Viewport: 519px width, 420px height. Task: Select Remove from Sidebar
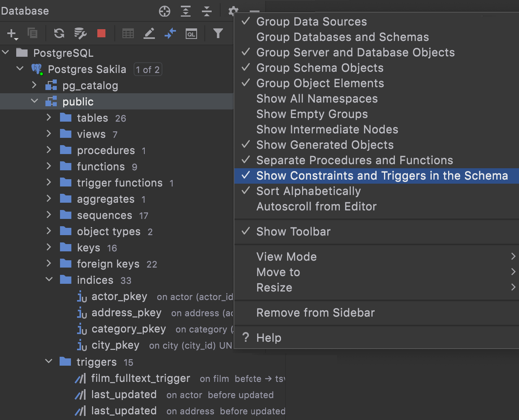coord(315,313)
